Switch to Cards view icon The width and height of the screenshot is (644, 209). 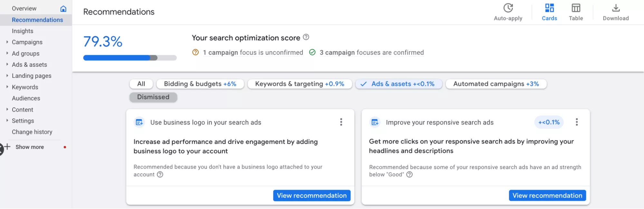[549, 8]
